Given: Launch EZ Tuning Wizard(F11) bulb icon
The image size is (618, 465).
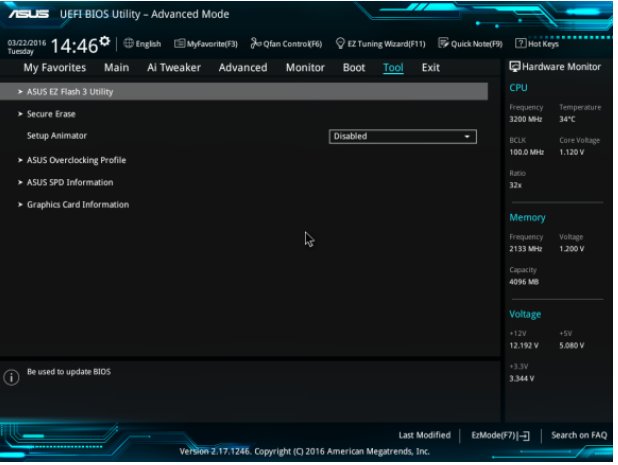Looking at the screenshot, I should pyautogui.click(x=341, y=44).
